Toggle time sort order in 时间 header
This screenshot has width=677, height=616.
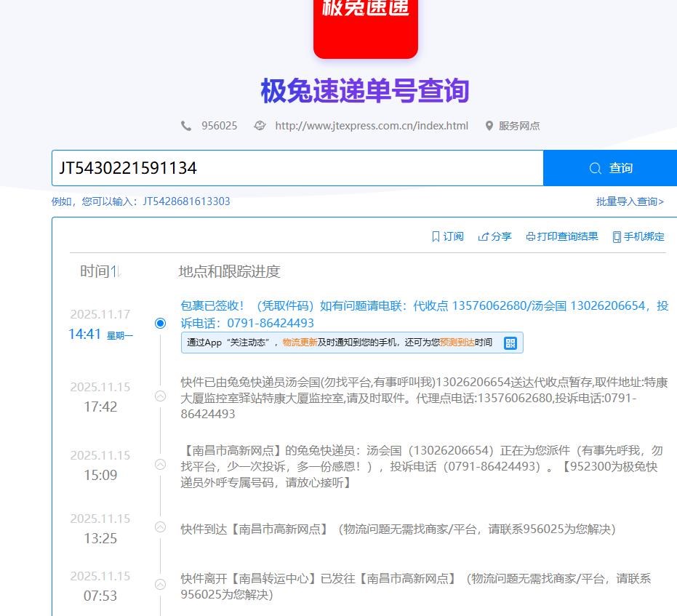tap(115, 272)
